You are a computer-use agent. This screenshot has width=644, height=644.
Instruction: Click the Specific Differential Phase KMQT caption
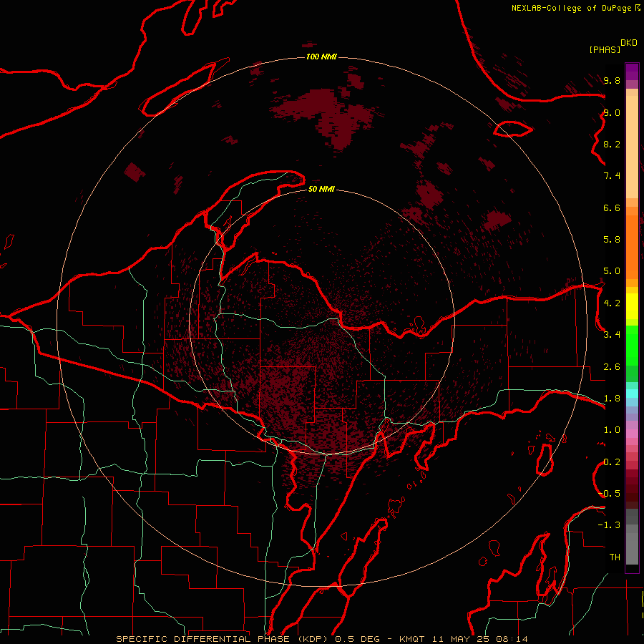pos(321,639)
